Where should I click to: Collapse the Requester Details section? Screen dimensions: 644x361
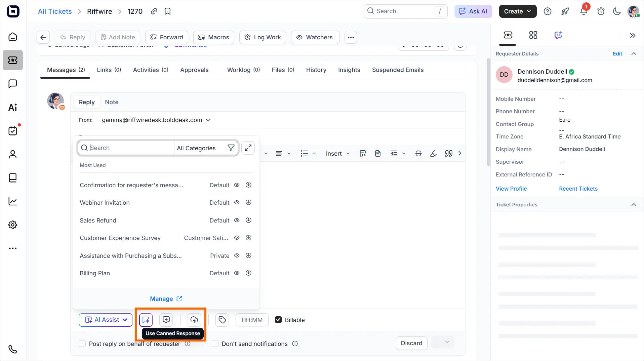point(634,54)
